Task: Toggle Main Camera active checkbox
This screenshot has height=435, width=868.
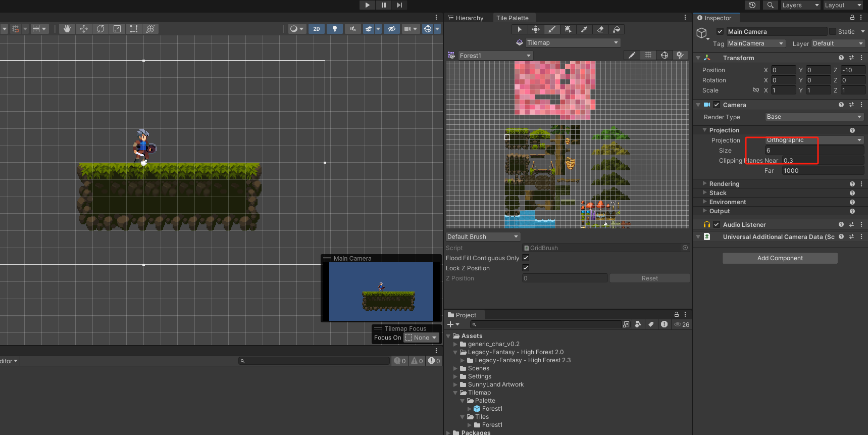Action: click(720, 31)
